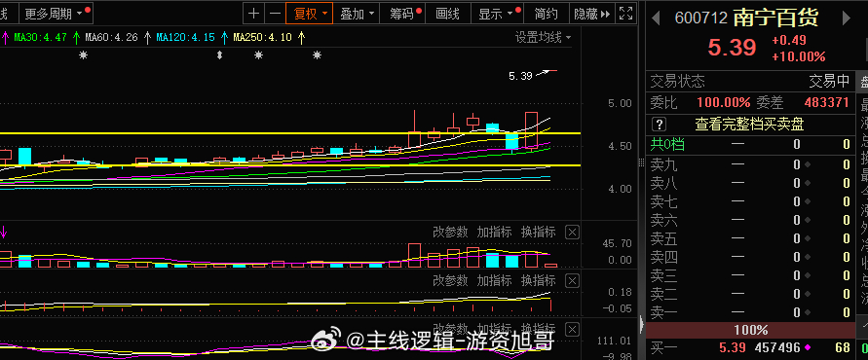The height and width of the screenshot is (360, 868).
Task: Open 查看完整档买卖盘 link
Action: pyautogui.click(x=749, y=124)
